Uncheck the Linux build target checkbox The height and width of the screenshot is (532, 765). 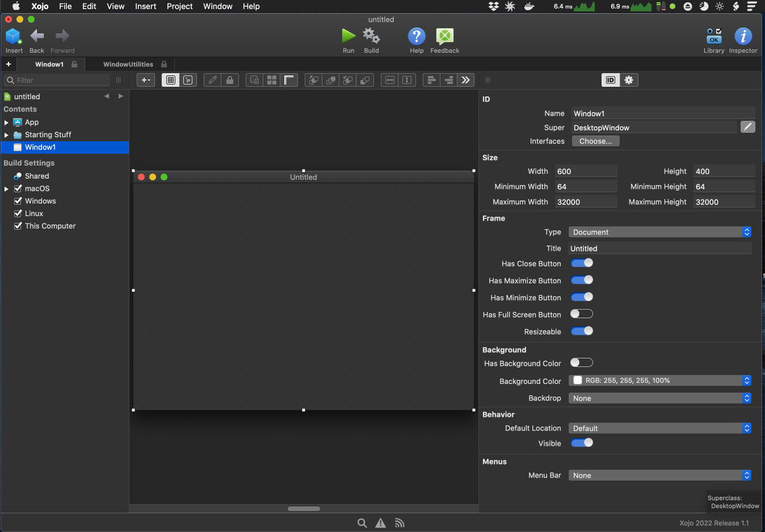(18, 213)
